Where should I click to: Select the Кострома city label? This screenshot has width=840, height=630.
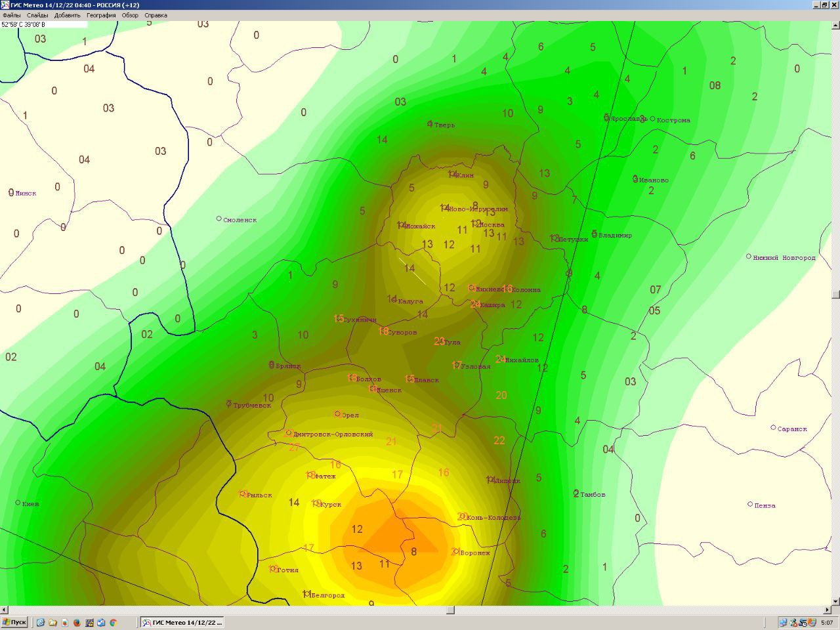pyautogui.click(x=673, y=121)
